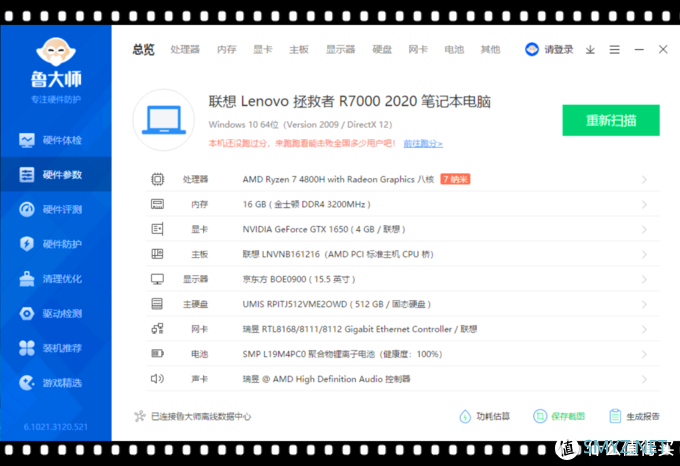The height and width of the screenshot is (466, 680).
Task: Click the download arrow icon in title bar
Action: [590, 50]
